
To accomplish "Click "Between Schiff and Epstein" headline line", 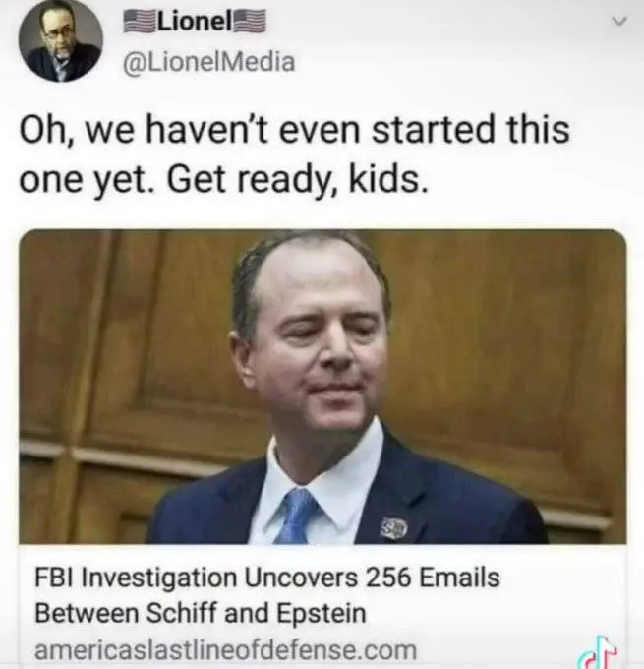I will point(201,614).
